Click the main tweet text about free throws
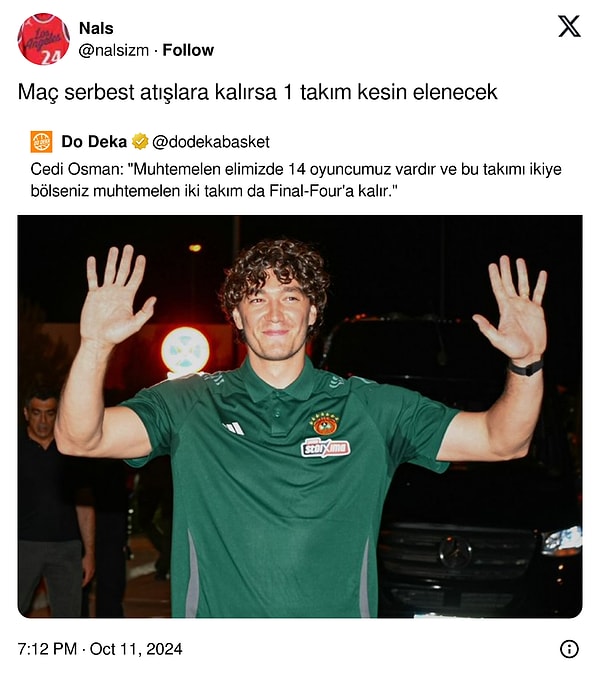 (257, 92)
